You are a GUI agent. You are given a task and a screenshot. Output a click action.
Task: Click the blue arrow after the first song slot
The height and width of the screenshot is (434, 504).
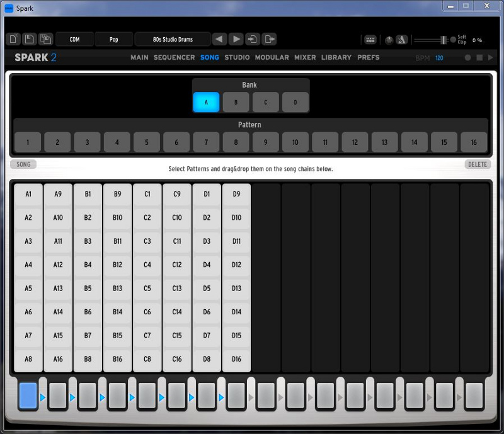pos(43,397)
